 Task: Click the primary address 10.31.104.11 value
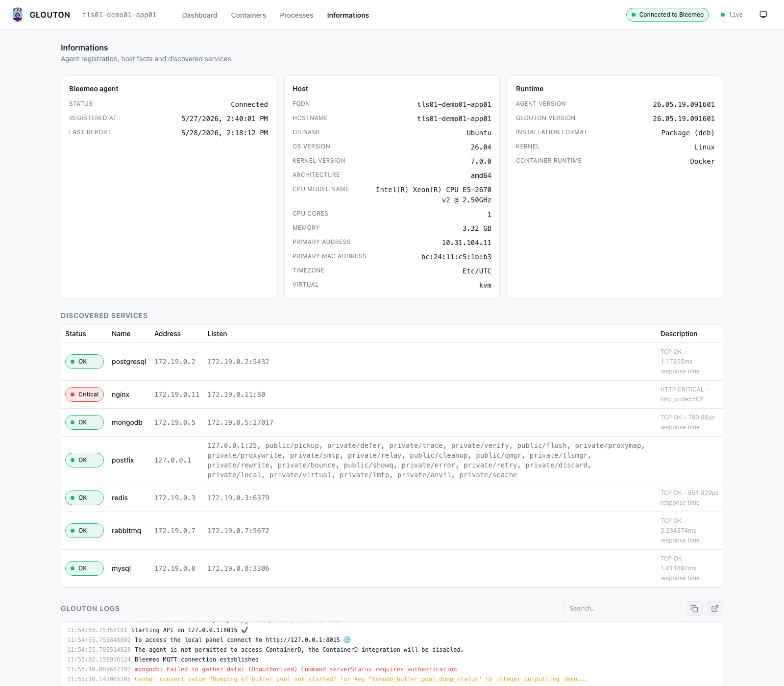(466, 243)
